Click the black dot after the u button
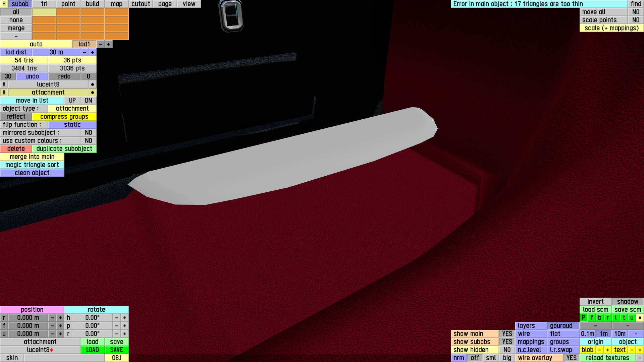Screen dimensions: 644x362 pos(640,318)
